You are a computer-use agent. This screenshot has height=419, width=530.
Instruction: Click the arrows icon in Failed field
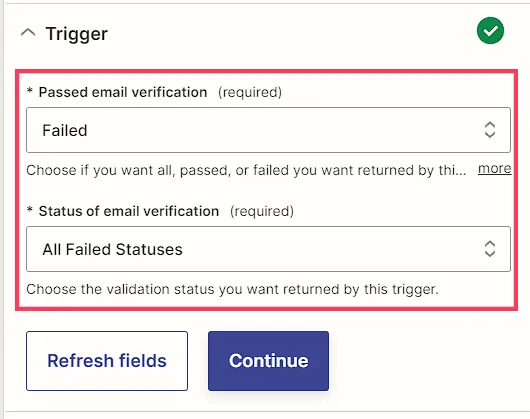tap(490, 130)
